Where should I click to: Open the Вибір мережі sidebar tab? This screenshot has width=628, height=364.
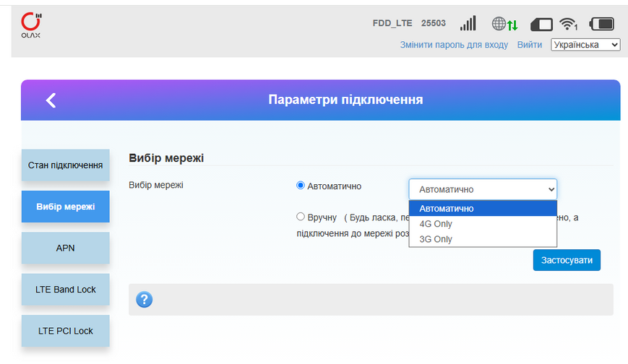[65, 207]
